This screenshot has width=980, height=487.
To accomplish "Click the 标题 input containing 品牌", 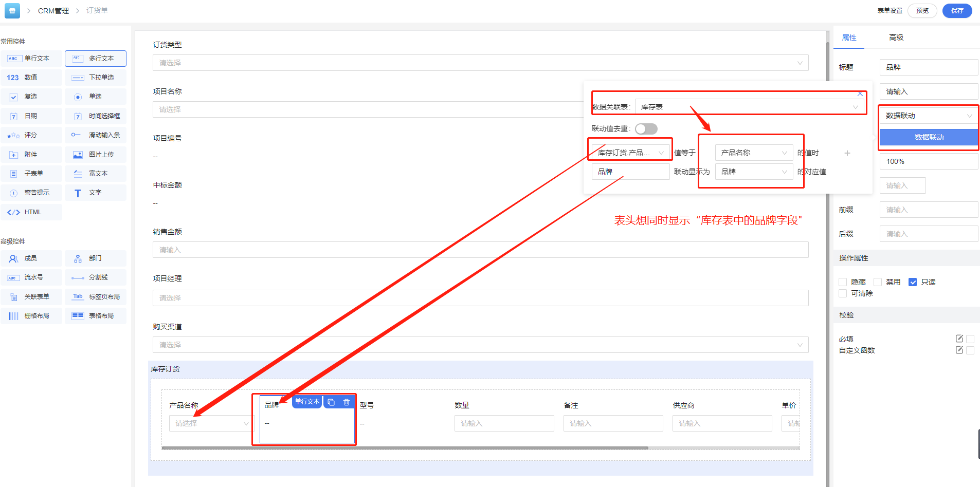I will point(929,67).
